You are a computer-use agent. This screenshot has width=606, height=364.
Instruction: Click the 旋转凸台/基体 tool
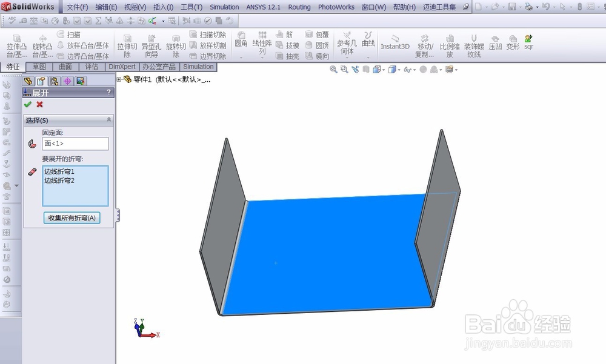42,46
